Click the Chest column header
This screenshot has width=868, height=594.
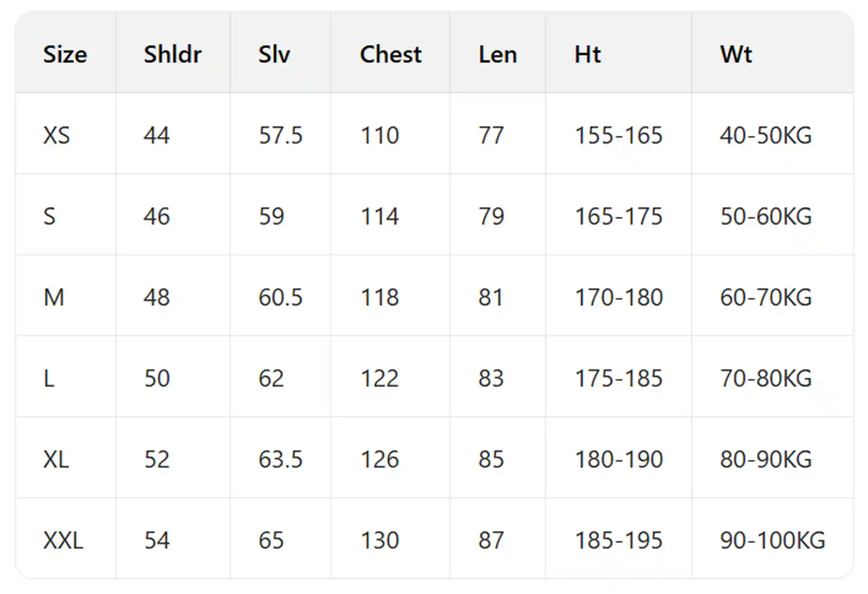click(x=390, y=55)
